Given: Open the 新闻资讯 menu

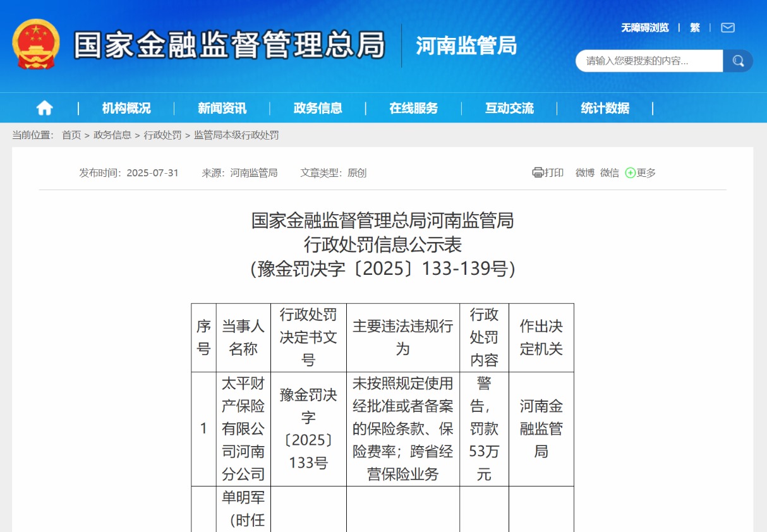Looking at the screenshot, I should coord(222,108).
